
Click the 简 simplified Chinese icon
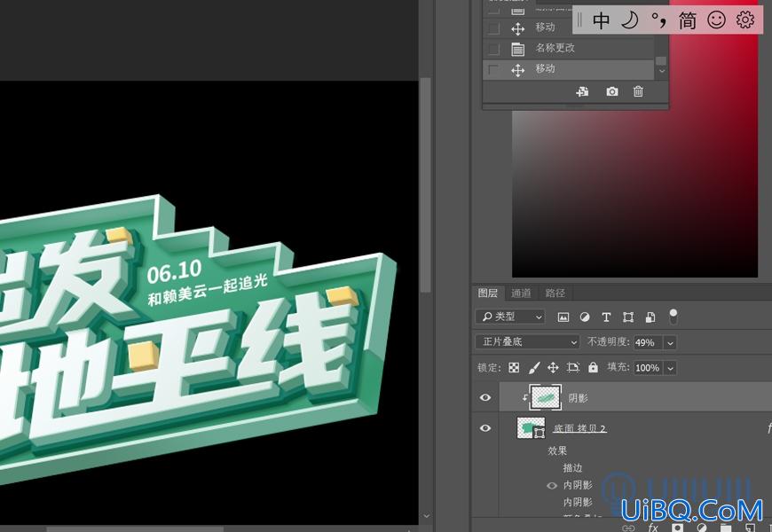click(x=688, y=20)
